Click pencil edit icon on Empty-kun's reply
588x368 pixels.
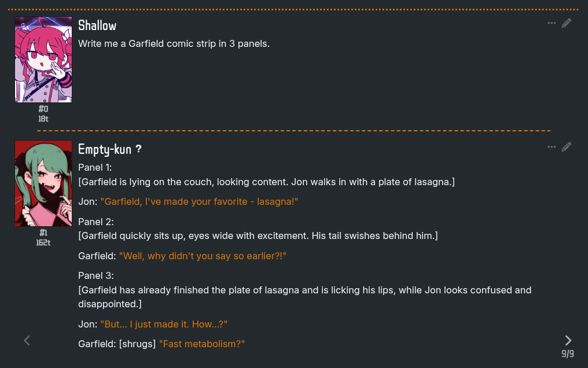pos(566,147)
